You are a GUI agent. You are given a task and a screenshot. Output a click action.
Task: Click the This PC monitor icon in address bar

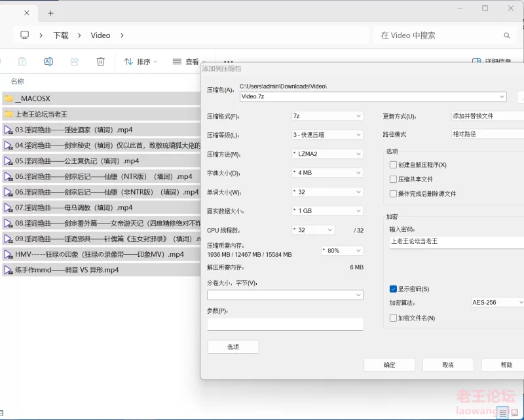(x=24, y=35)
